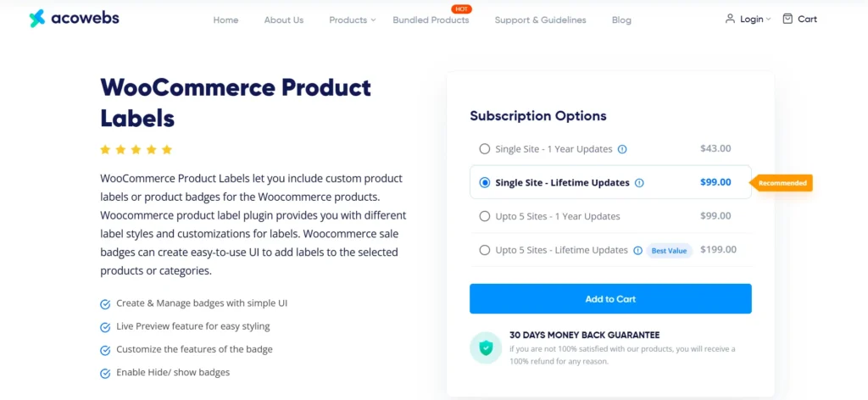Click the green money back guarantee shield icon

pyautogui.click(x=486, y=347)
